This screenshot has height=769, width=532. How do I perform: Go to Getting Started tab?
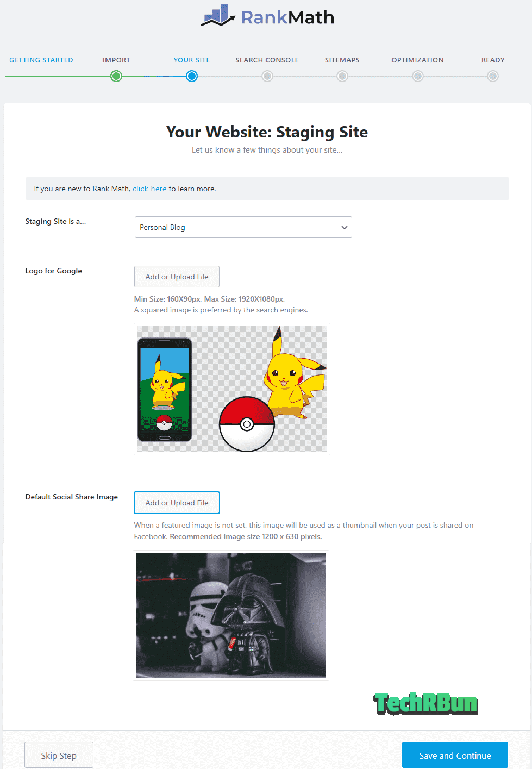[x=41, y=60]
